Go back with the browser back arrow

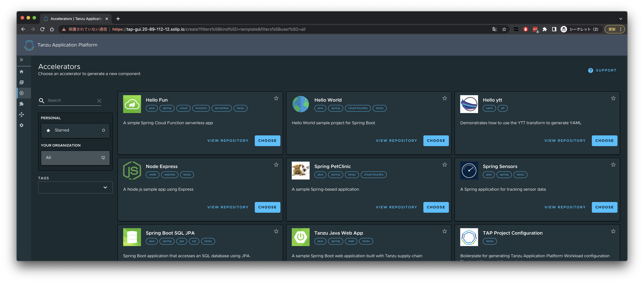[x=23, y=29]
